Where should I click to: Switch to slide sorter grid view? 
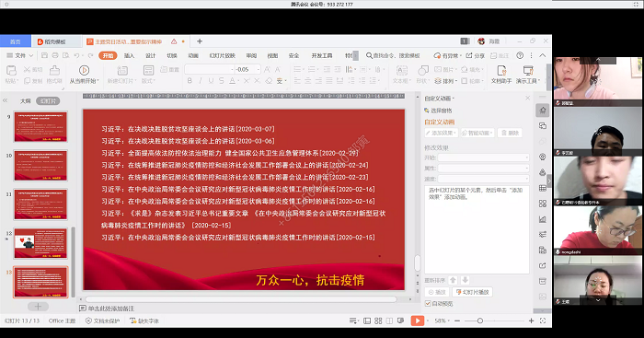coord(378,321)
